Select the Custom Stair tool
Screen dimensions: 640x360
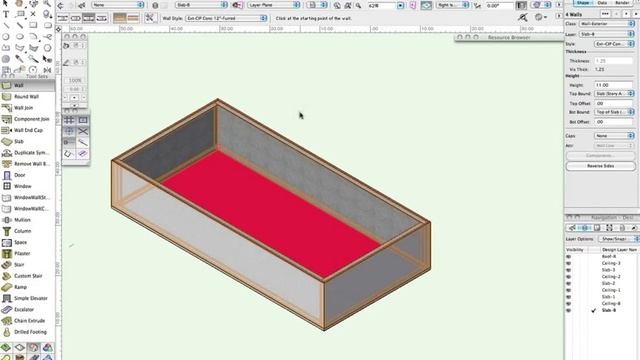(x=27, y=276)
